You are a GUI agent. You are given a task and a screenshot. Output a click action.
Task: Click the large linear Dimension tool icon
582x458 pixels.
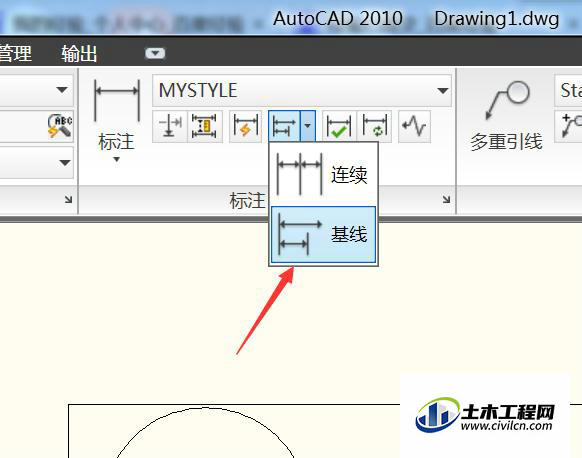tap(117, 101)
